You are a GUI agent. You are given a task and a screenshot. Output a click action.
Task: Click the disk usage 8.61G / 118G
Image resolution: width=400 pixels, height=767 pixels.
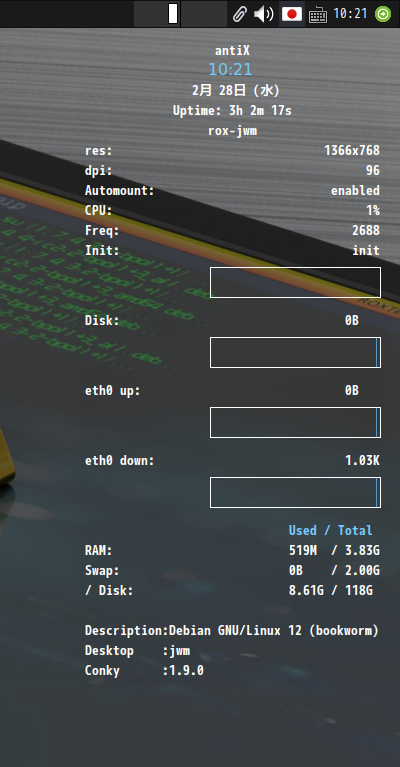(x=331, y=591)
